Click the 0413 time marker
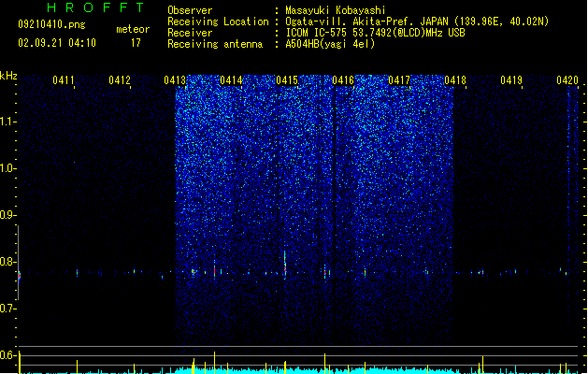588x374 pixels. (x=175, y=80)
